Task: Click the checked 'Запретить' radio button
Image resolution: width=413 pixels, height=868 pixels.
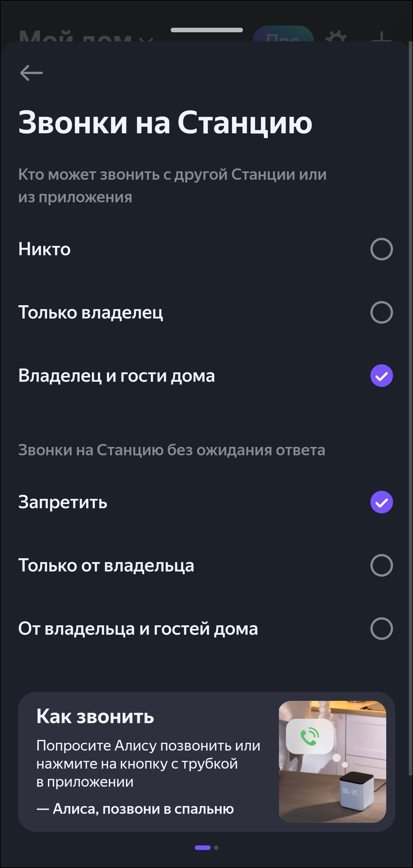Action: 381,502
